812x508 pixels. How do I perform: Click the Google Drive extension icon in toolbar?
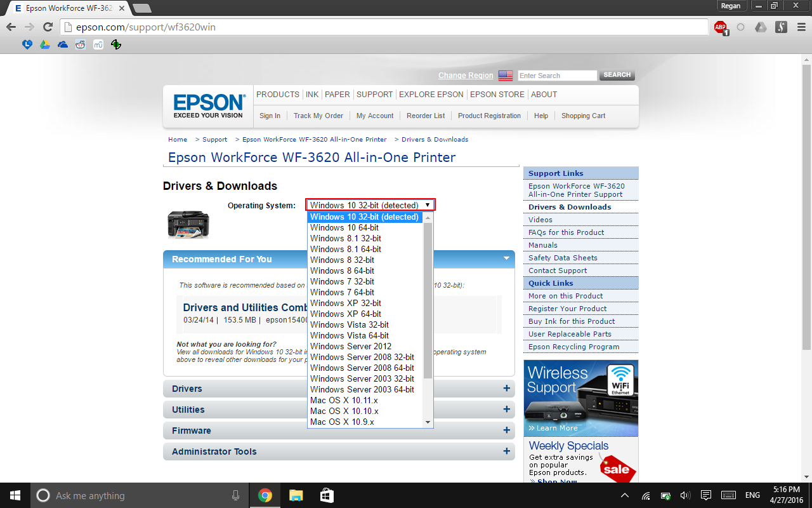tap(761, 27)
